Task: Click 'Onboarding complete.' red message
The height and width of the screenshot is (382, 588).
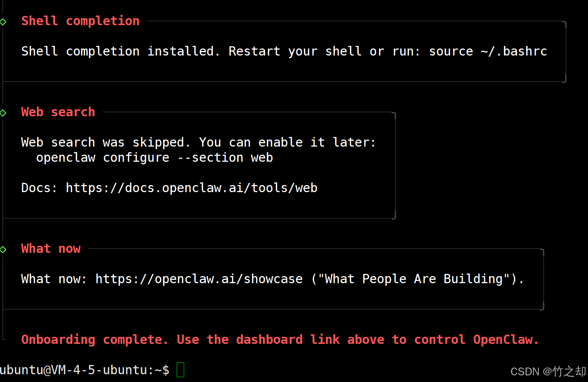Action: pyautogui.click(x=95, y=340)
